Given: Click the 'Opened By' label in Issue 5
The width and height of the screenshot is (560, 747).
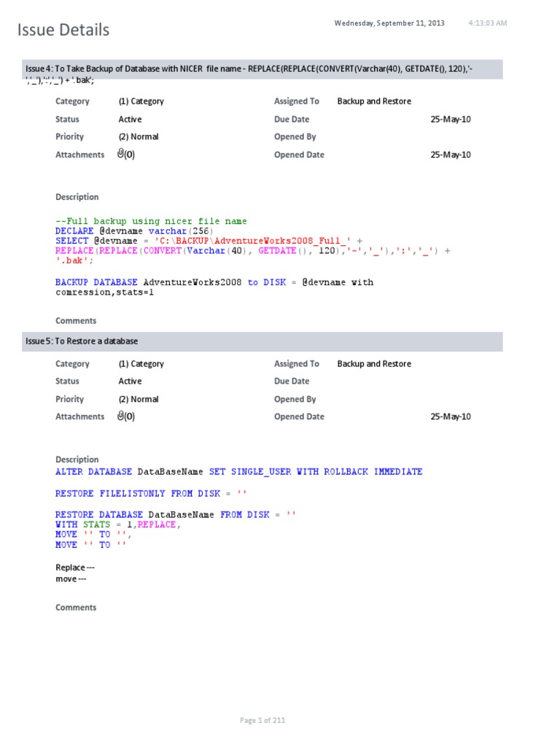Looking at the screenshot, I should (x=295, y=399).
